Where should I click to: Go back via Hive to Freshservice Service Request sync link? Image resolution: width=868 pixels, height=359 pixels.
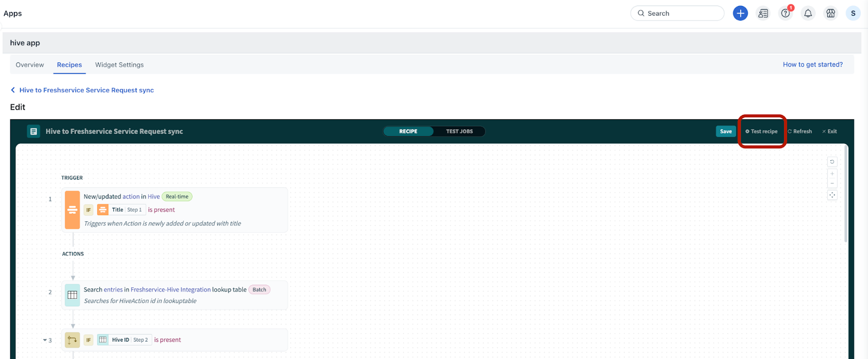(x=87, y=90)
